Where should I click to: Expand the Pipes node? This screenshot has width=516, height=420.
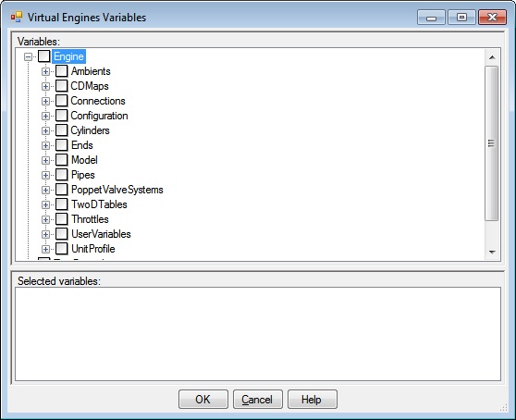[x=45, y=175]
